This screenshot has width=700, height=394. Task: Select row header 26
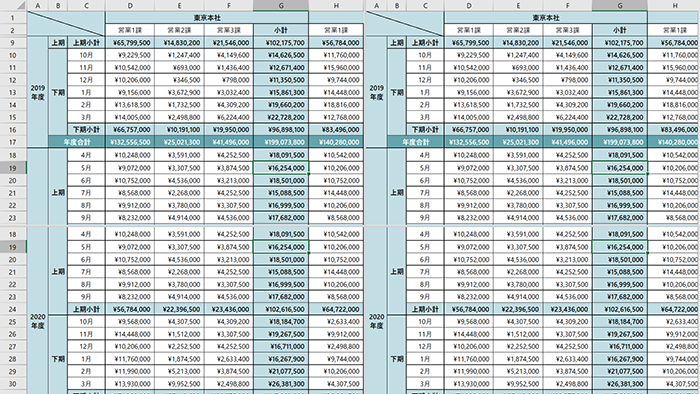(x=13, y=334)
